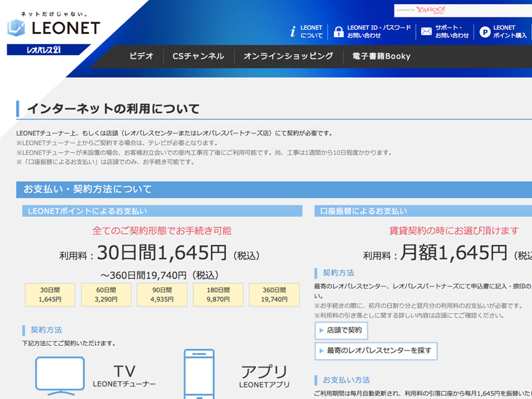Click red text 賃貸契約の時にお選び頂けます

point(454,231)
